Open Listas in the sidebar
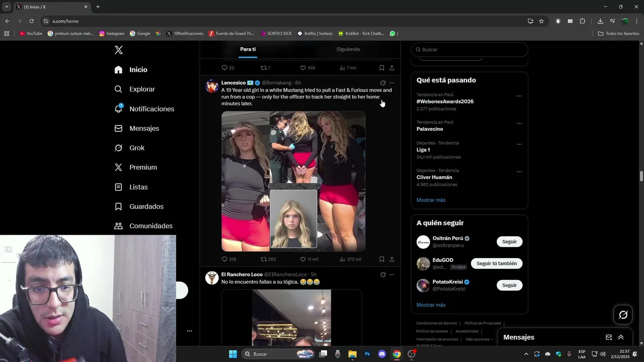This screenshot has width=644, height=362. coord(131,187)
